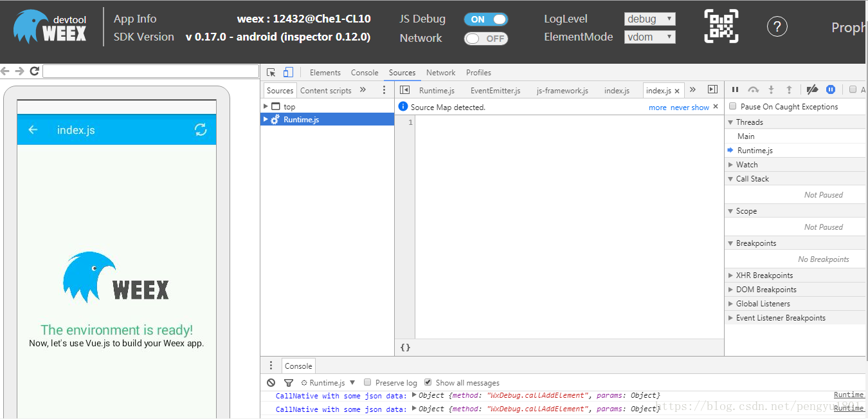Open the console filter funnel

coord(289,382)
